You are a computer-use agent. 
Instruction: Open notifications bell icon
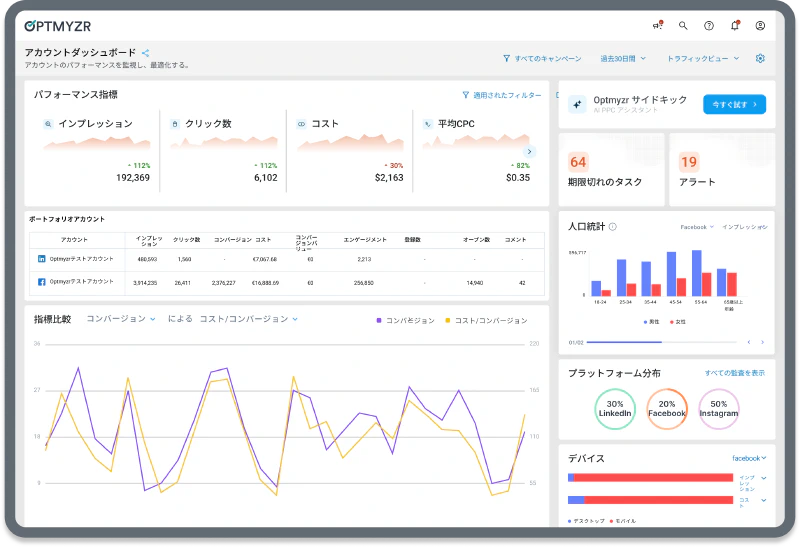tap(735, 25)
